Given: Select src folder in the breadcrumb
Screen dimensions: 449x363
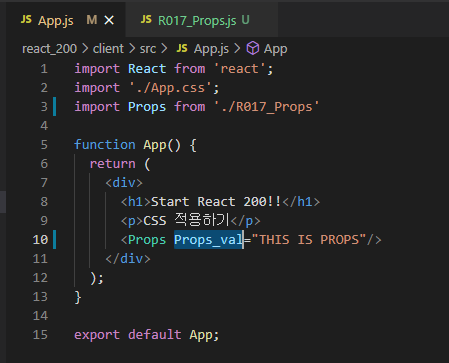Looking at the screenshot, I should pyautogui.click(x=148, y=49).
